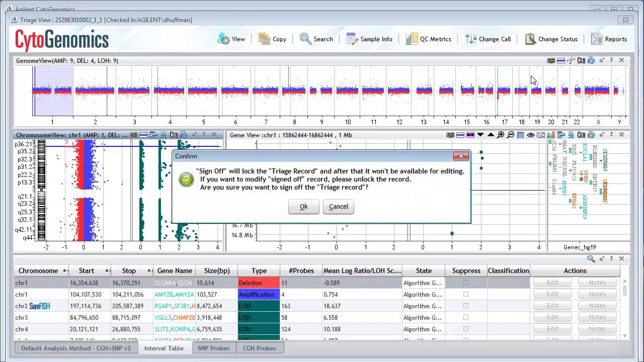Sort by Stop column header

(x=132, y=270)
